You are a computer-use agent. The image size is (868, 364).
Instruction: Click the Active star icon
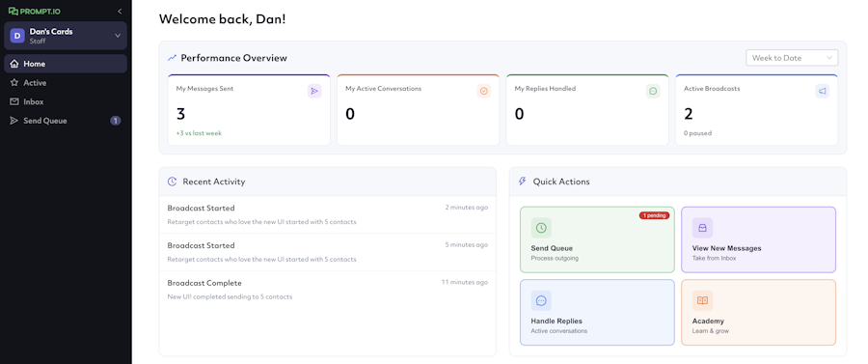[x=14, y=82]
